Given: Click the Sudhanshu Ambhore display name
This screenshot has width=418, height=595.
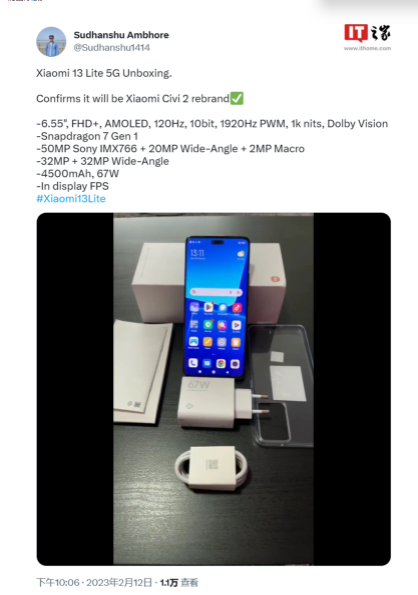Looking at the screenshot, I should pos(121,35).
